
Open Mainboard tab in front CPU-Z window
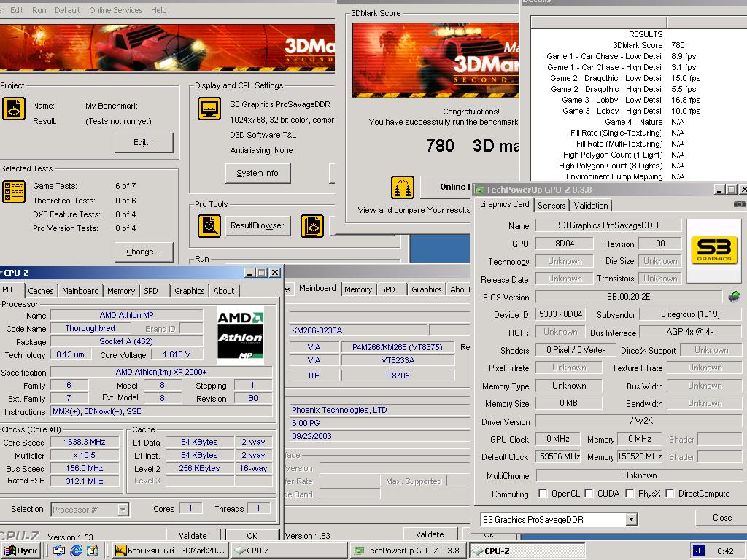[80, 290]
